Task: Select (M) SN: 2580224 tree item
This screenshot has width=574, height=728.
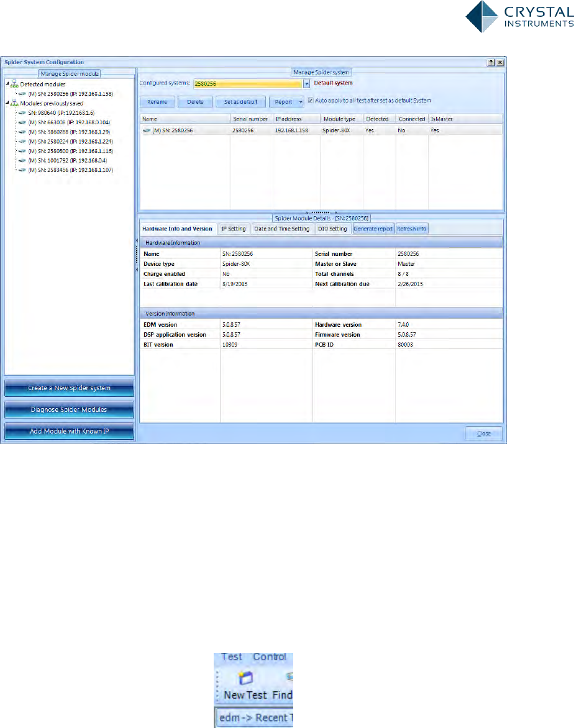Action: click(70, 142)
